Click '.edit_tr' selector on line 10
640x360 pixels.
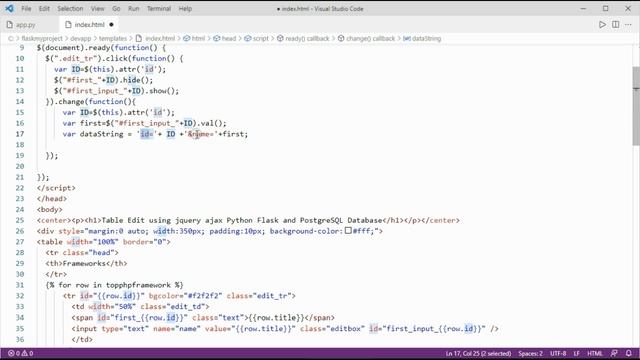(78, 58)
